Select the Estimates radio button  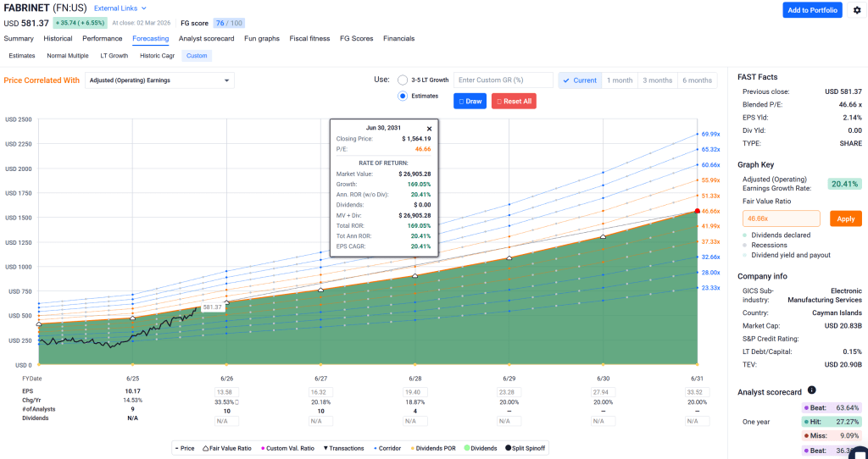(403, 97)
